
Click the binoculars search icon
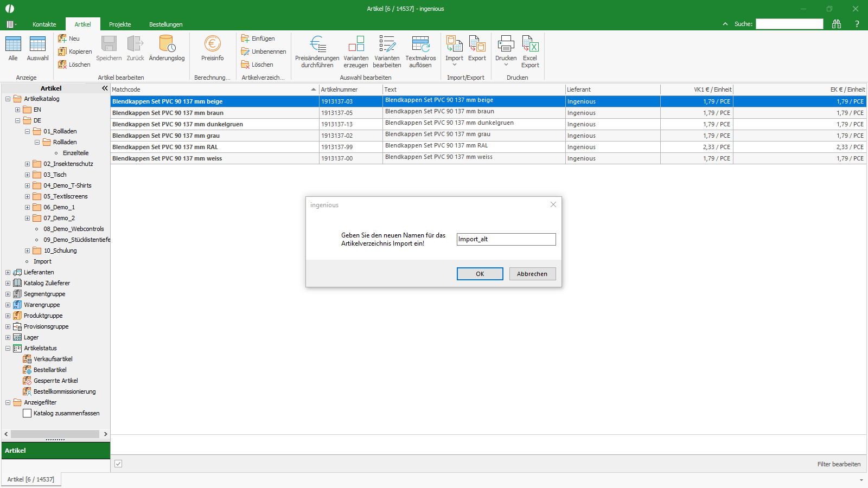click(x=837, y=24)
